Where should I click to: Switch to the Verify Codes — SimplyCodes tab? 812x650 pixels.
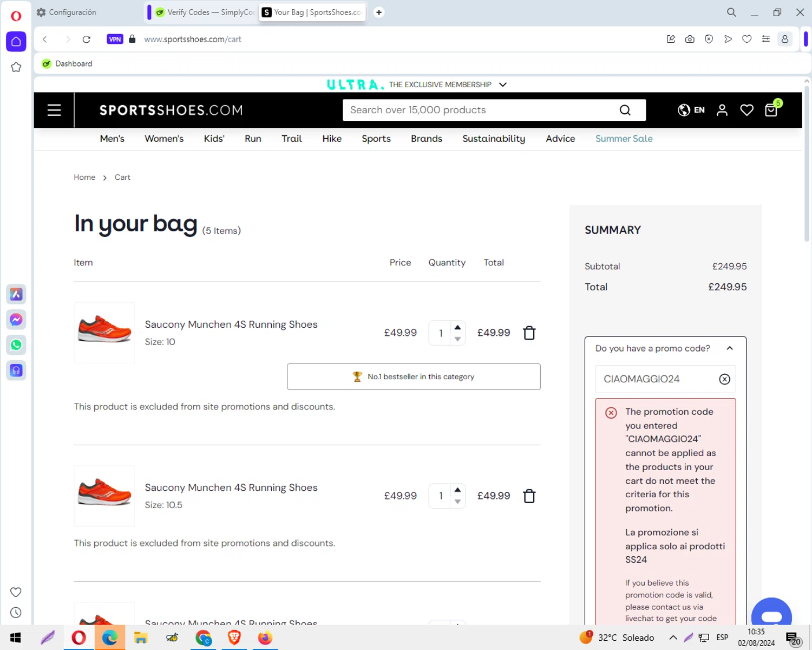tap(205, 12)
